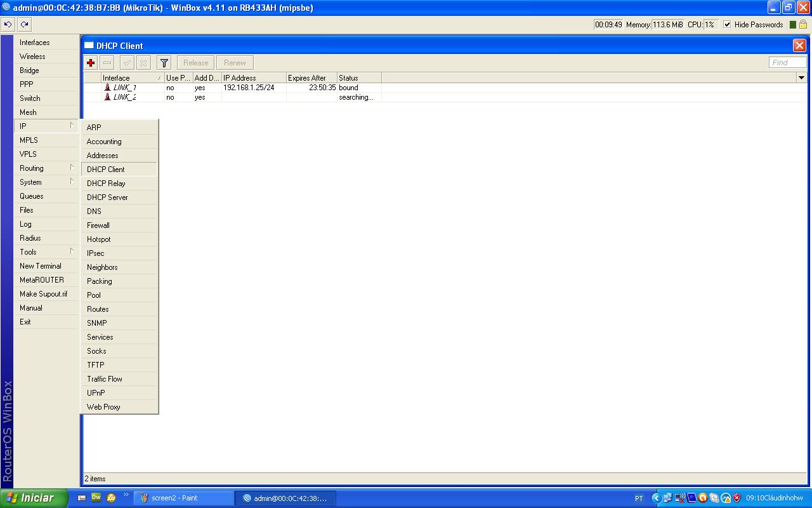This screenshot has width=812, height=508.
Task: Open the filter funnel in DHCP Client
Action: pyautogui.click(x=164, y=63)
